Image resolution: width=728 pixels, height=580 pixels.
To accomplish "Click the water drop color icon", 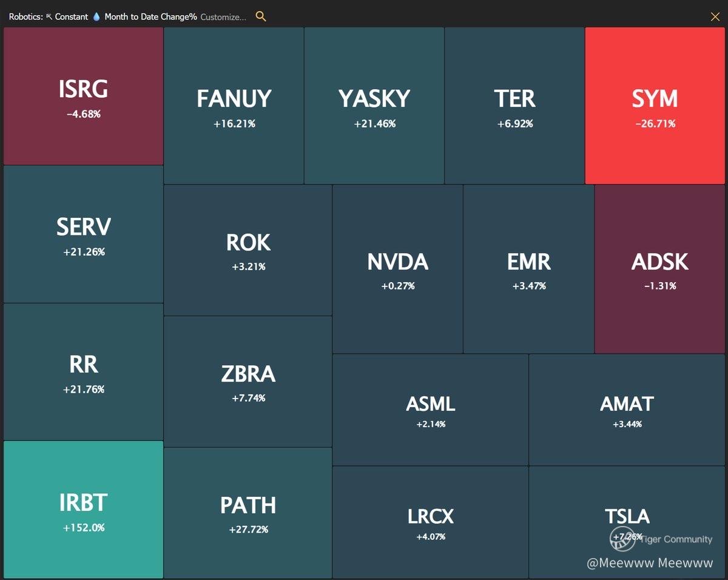I will [x=96, y=17].
